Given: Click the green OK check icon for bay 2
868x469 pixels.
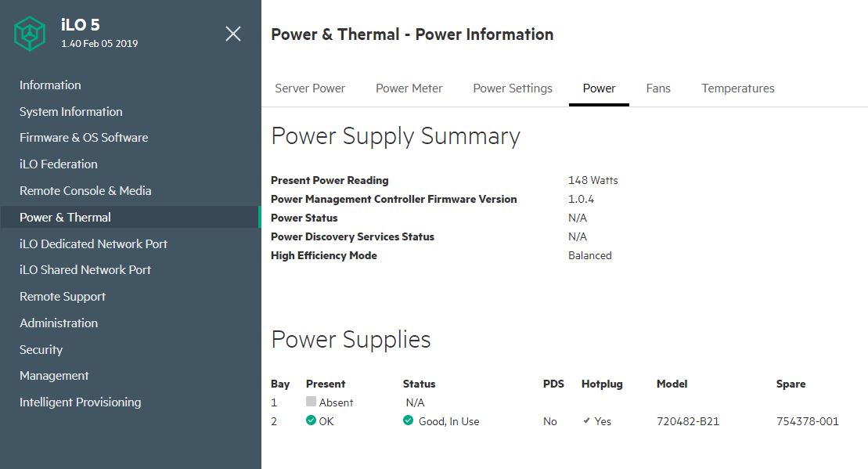Looking at the screenshot, I should (x=312, y=420).
